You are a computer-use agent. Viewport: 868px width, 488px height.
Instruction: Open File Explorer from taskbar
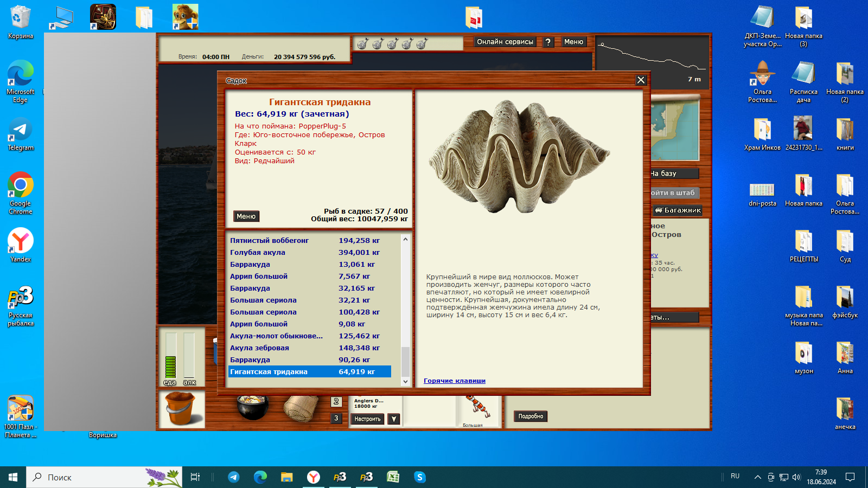pos(286,477)
